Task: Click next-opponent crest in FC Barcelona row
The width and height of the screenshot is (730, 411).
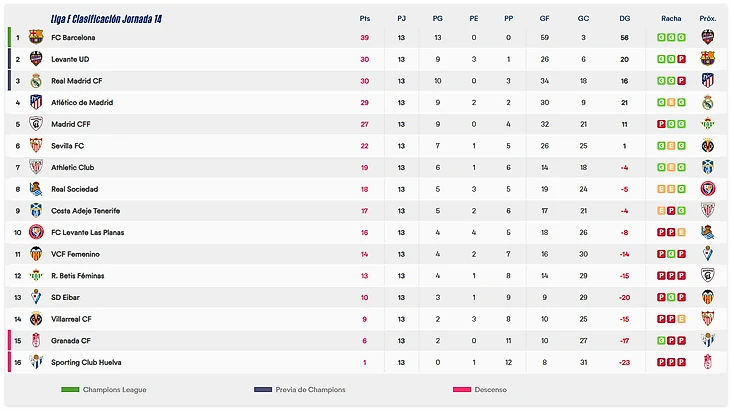Action: [708, 37]
